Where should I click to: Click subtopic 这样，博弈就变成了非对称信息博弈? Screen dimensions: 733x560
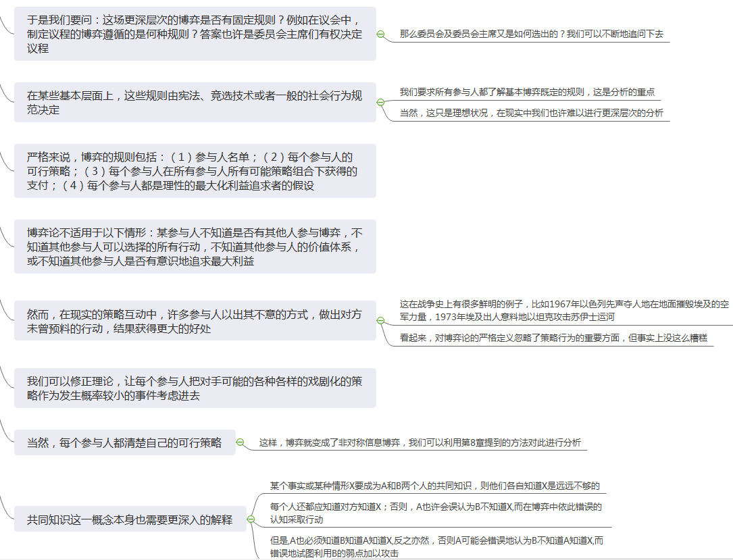click(420, 442)
